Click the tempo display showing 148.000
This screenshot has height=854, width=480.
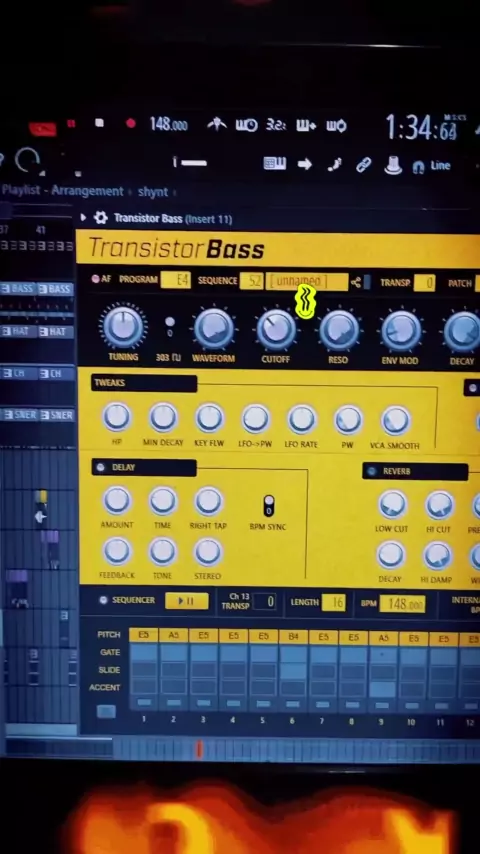(x=168, y=124)
